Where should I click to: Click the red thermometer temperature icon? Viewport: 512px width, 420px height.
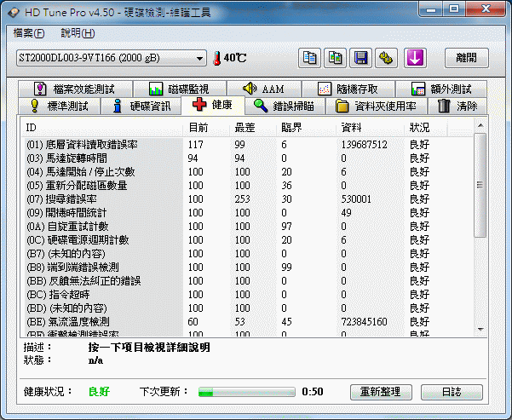tap(217, 59)
